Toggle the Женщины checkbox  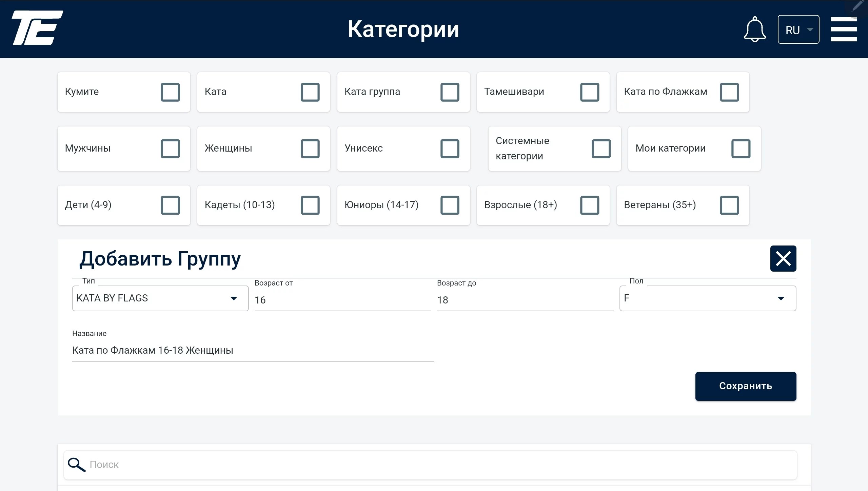pos(310,149)
